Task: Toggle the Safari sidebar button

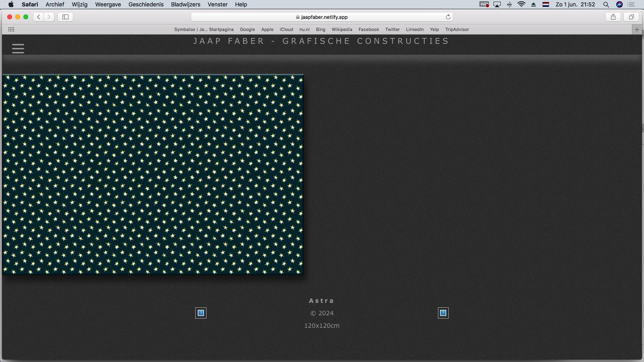Action: (x=65, y=17)
